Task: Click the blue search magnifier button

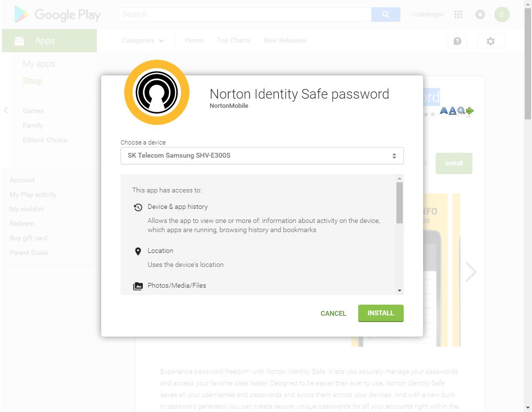Action: click(x=386, y=15)
